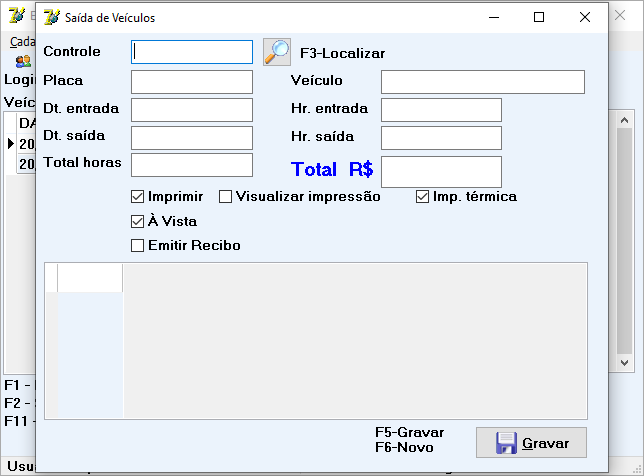Enable Visualizar impressão checkbox
The height and width of the screenshot is (476, 644).
click(x=225, y=197)
